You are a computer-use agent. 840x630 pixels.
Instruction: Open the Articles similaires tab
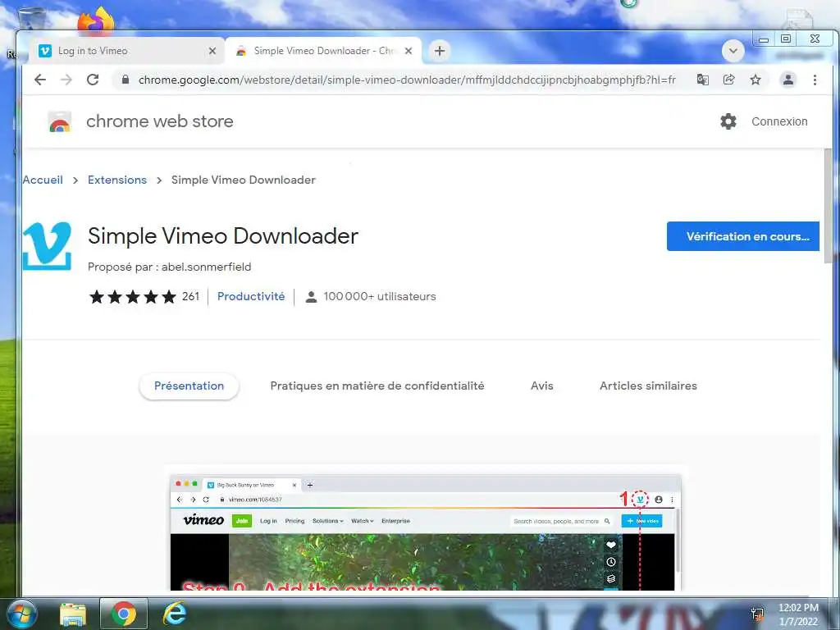pyautogui.click(x=648, y=386)
